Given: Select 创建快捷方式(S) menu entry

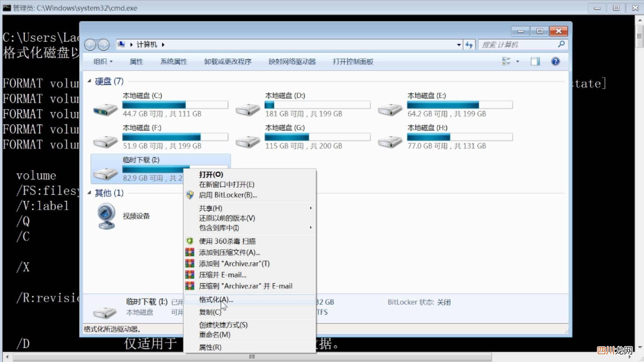Looking at the screenshot, I should (x=223, y=325).
